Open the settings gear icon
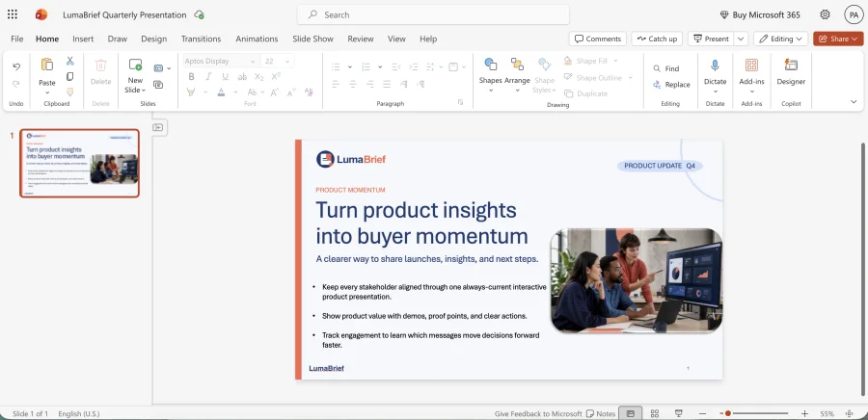This screenshot has height=420, width=868. coord(825,14)
